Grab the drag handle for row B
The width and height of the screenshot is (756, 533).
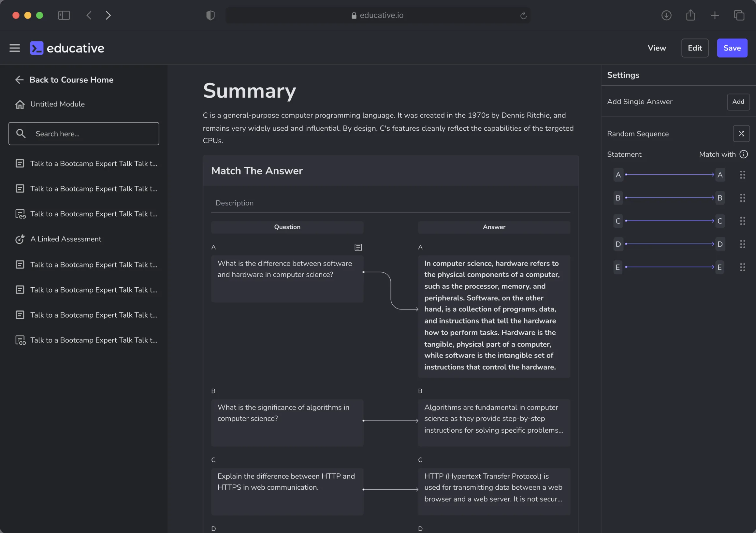point(742,198)
